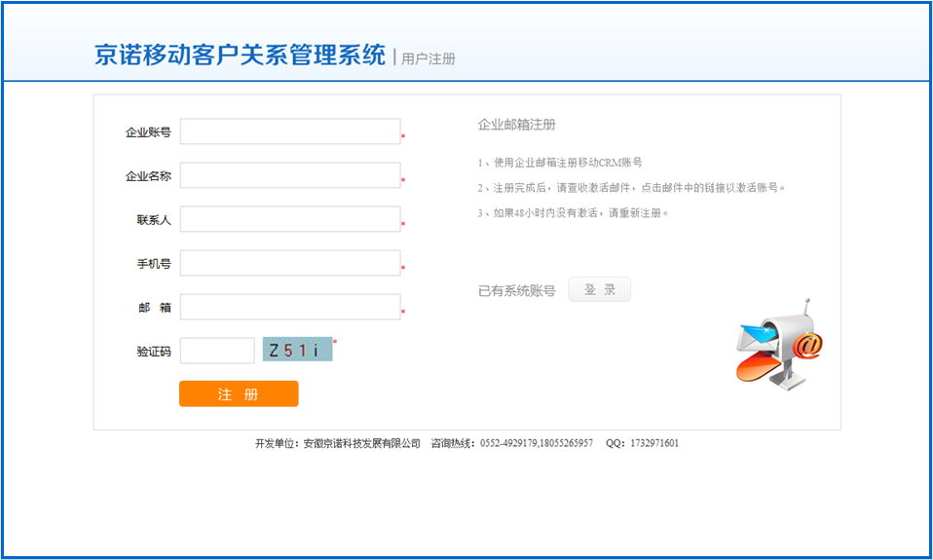
Task: Submit with the orange 注册 button
Action: tap(239, 394)
